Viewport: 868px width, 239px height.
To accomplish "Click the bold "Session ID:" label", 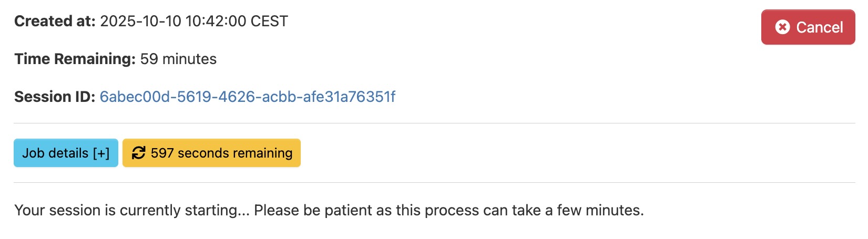I will pos(55,97).
